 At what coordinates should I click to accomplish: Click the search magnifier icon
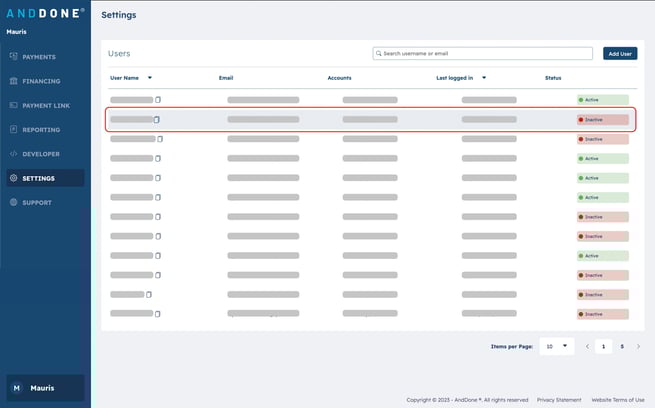pyautogui.click(x=378, y=53)
